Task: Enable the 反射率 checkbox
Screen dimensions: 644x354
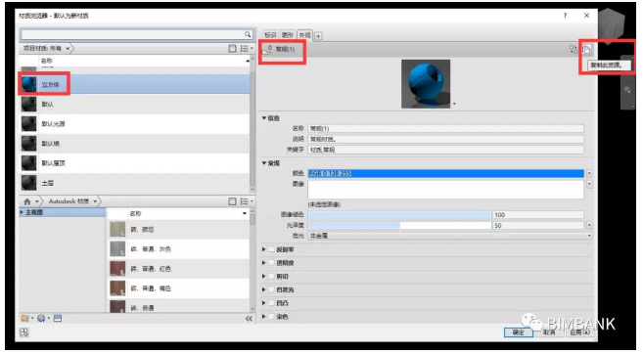Action: coord(271,249)
